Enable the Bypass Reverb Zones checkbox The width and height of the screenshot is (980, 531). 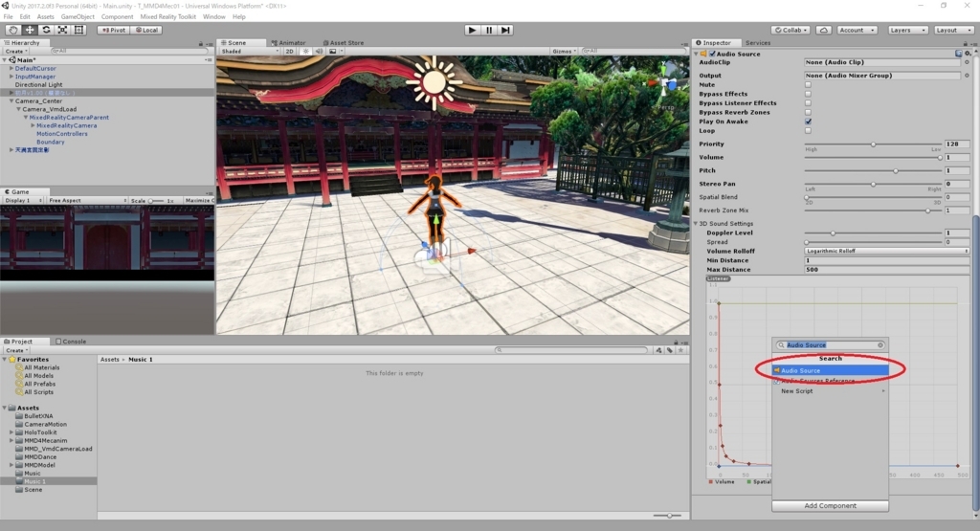tap(808, 113)
